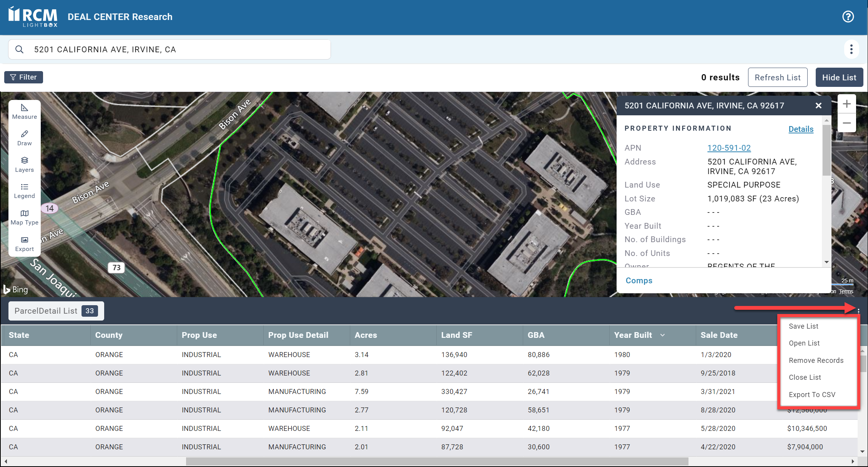Open the Details link
868x467 pixels.
click(801, 129)
